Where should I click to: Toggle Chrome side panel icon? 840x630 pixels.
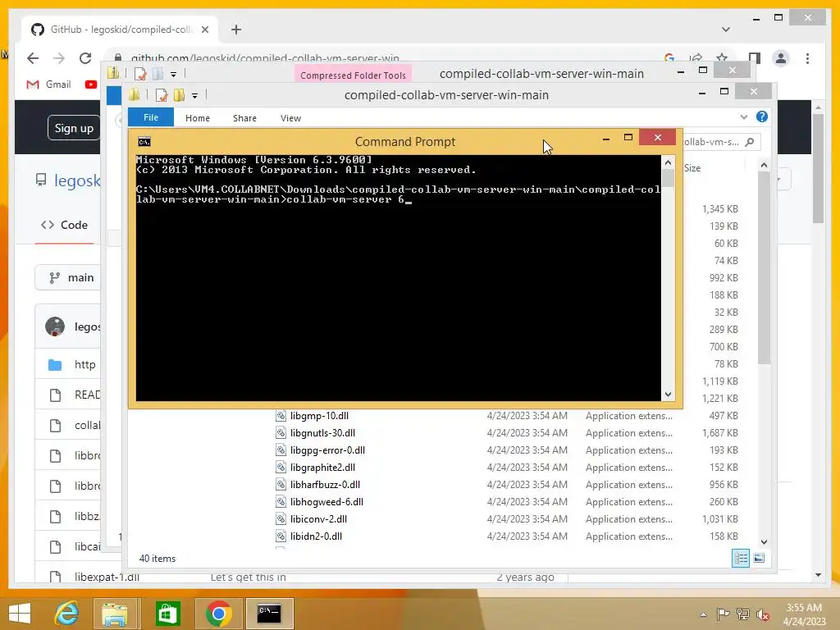point(755,58)
